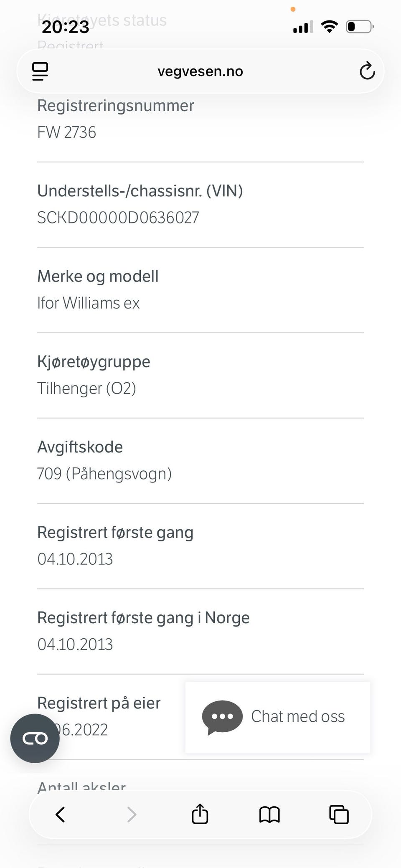Go back with the left arrow
Viewport: 401px width, 868px height.
(x=61, y=814)
